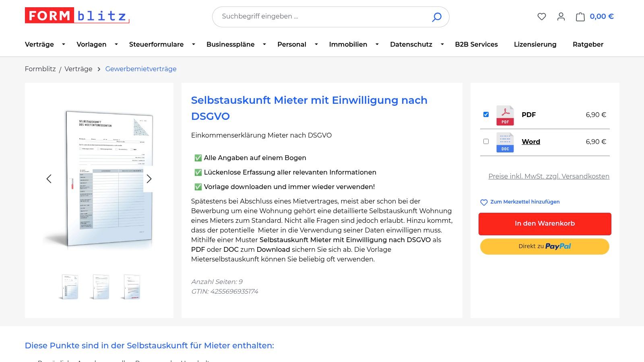Click the In den Warenkorb button

pyautogui.click(x=544, y=224)
